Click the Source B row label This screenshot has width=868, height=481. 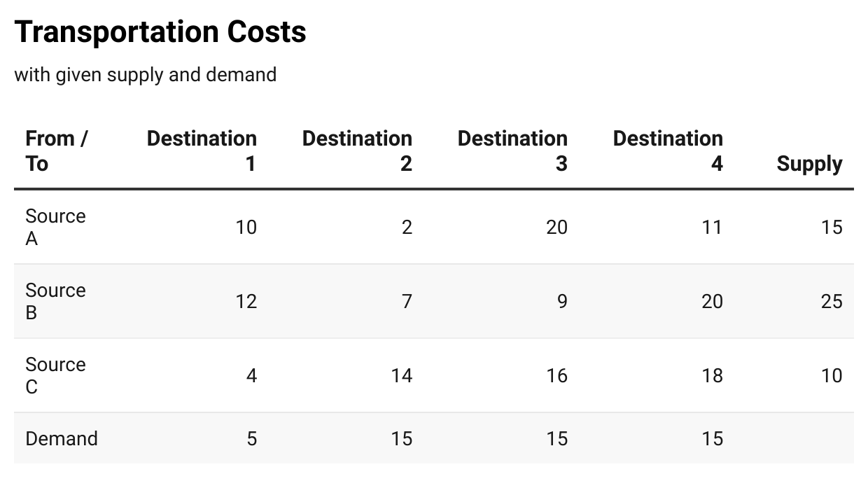point(55,301)
